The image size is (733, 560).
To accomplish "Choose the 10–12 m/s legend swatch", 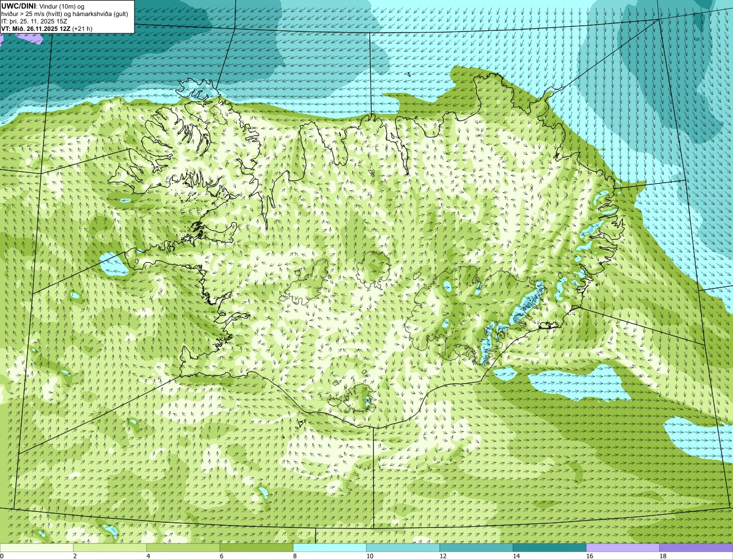I will (403, 547).
